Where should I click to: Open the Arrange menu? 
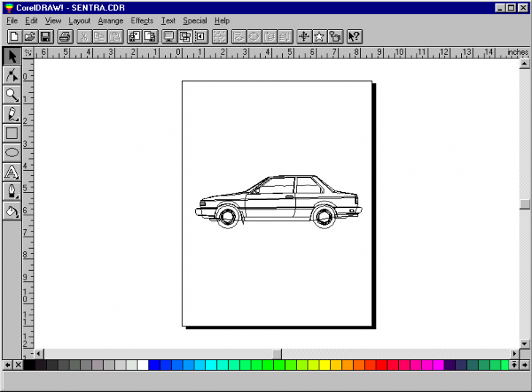tap(110, 21)
